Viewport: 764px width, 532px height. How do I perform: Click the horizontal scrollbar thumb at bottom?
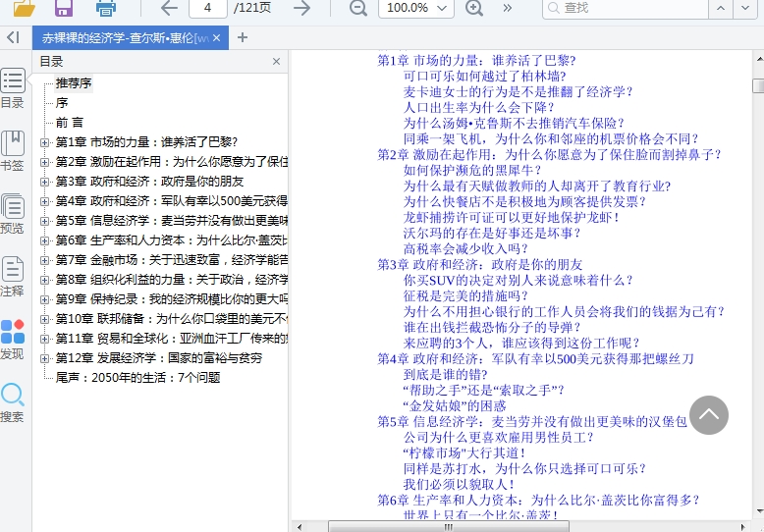(x=448, y=527)
